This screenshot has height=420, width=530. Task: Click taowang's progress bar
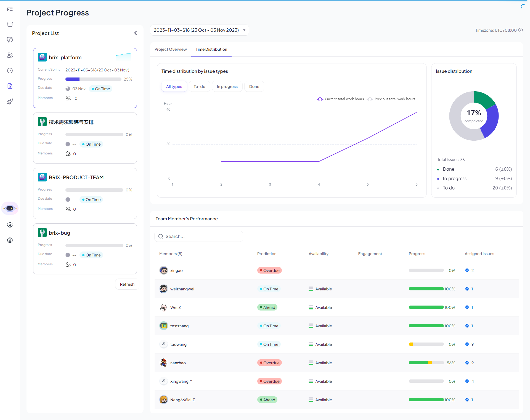click(426, 344)
